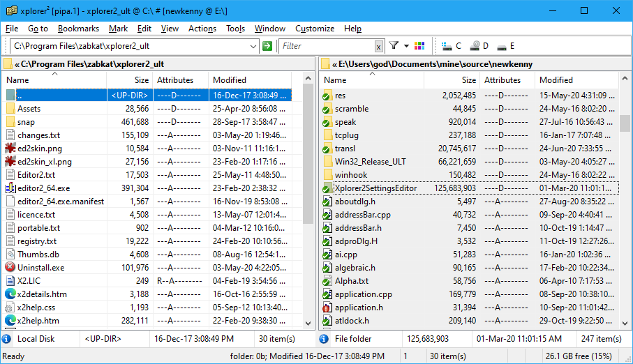The image size is (633, 364).
Task: Open the Go to menu
Action: click(38, 29)
